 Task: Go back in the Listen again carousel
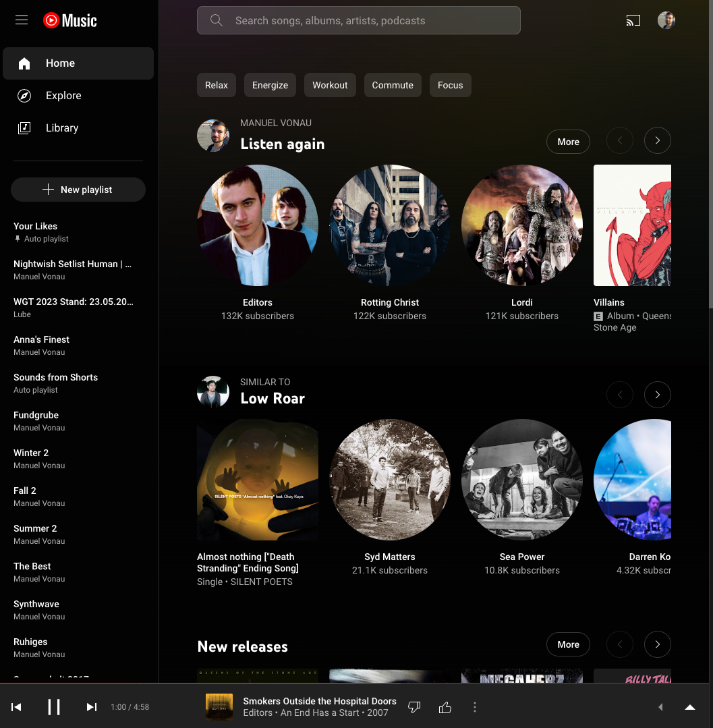click(x=619, y=140)
